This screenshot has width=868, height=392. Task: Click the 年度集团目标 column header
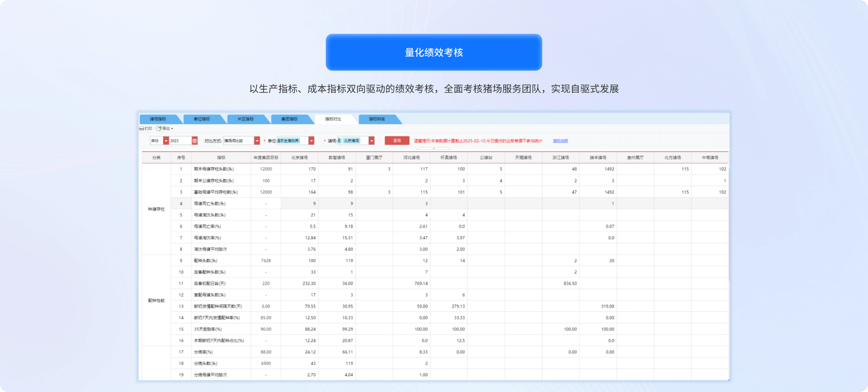(266, 158)
